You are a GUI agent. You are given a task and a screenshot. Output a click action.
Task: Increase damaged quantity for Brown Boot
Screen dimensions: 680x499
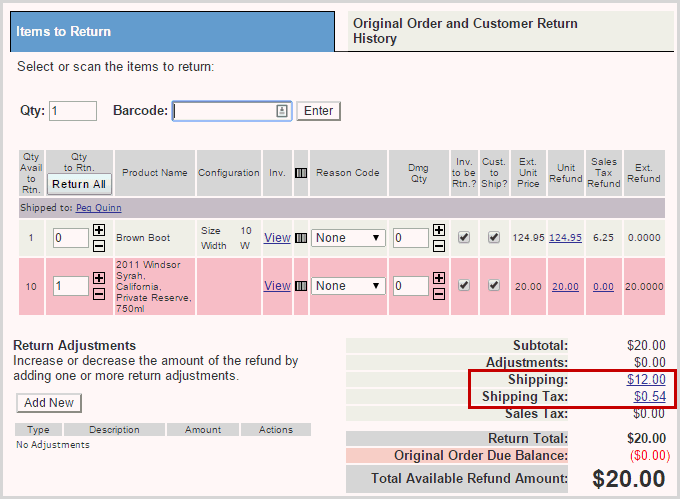[439, 230]
